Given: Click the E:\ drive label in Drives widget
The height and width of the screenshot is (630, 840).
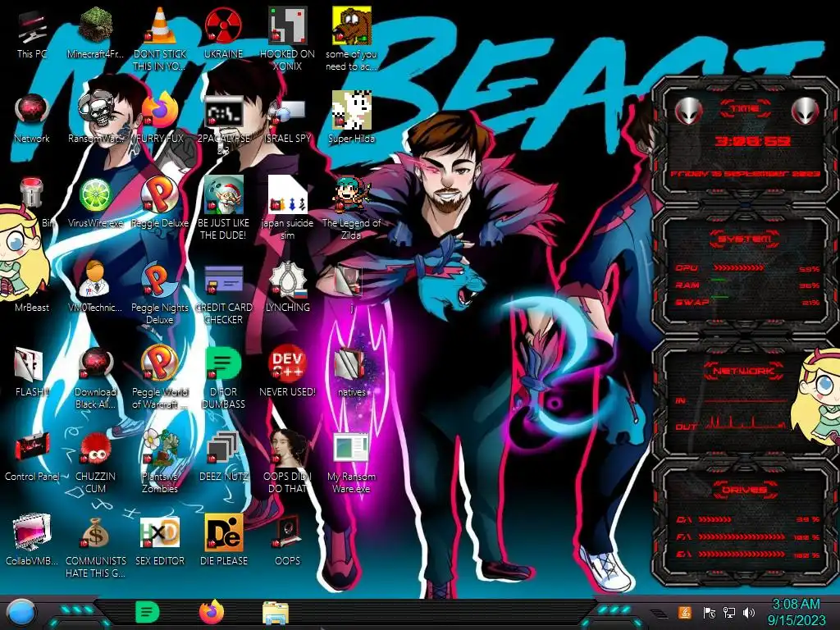Looking at the screenshot, I should (684, 554).
